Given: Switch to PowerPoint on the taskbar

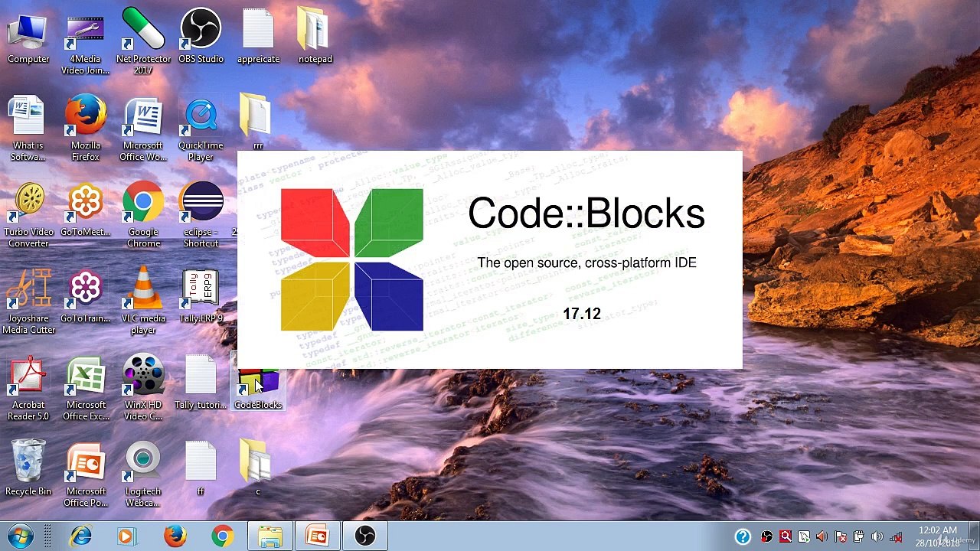Looking at the screenshot, I should tap(318, 536).
